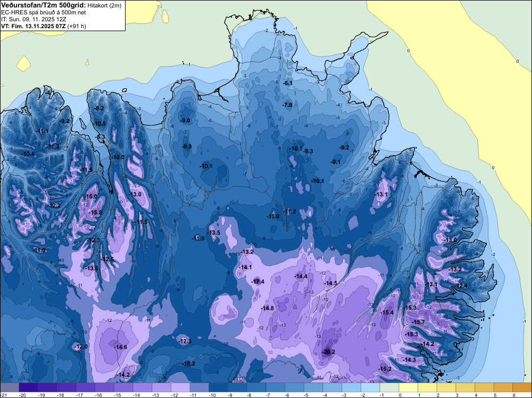Click the -14.8 temperature label

pos(268,308)
